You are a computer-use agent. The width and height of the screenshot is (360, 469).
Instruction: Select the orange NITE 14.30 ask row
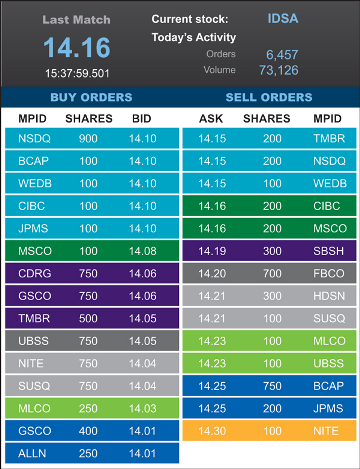[269, 431]
